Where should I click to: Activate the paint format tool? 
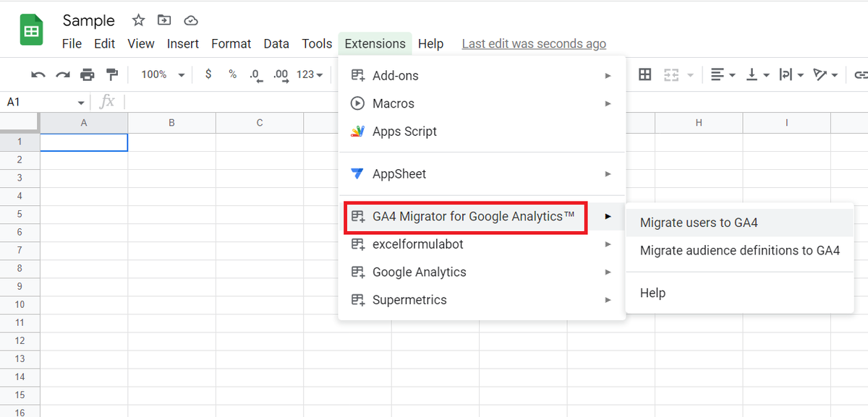coord(111,74)
